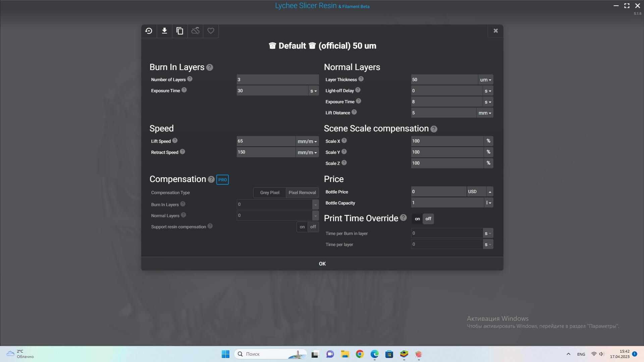
Task: Click the duplicate profile copy icon
Action: click(180, 31)
